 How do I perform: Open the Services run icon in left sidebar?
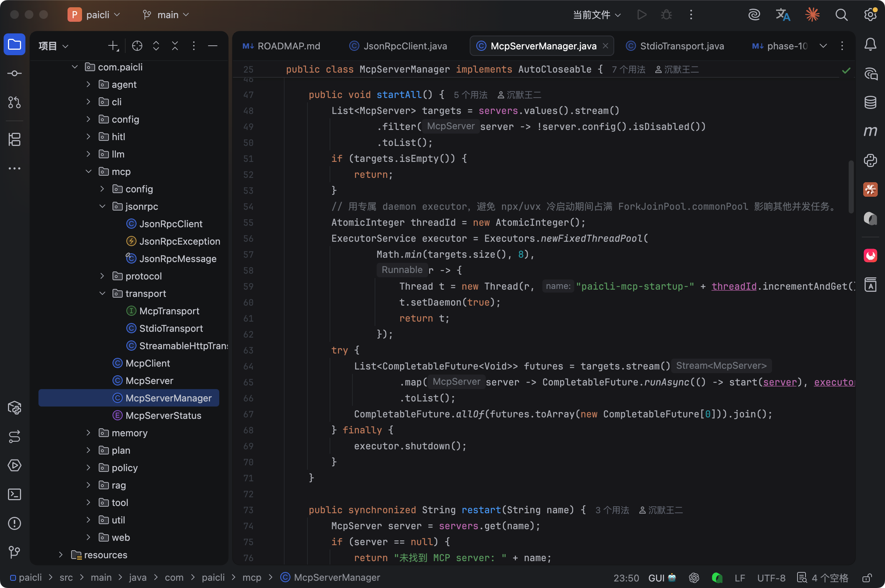pyautogui.click(x=14, y=465)
